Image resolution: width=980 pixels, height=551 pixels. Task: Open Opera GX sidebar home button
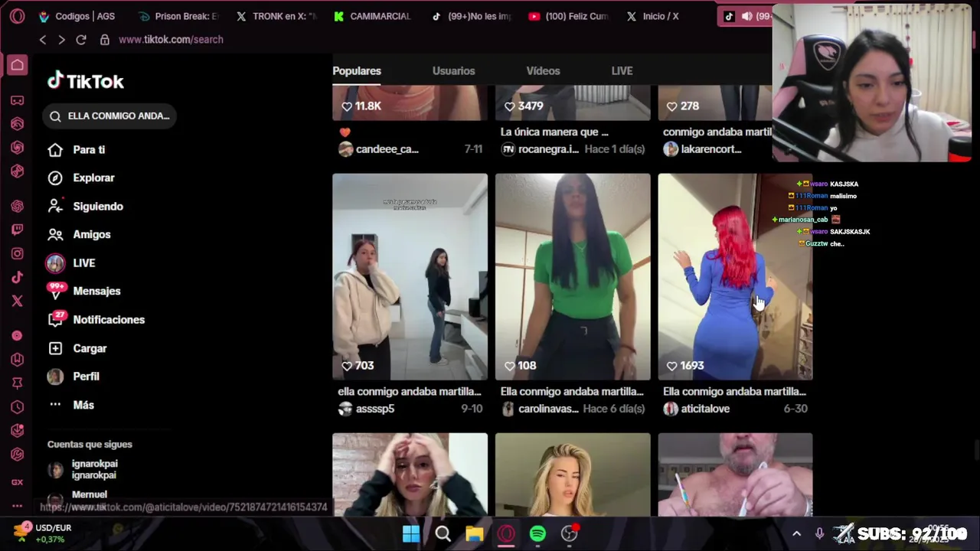click(x=17, y=65)
